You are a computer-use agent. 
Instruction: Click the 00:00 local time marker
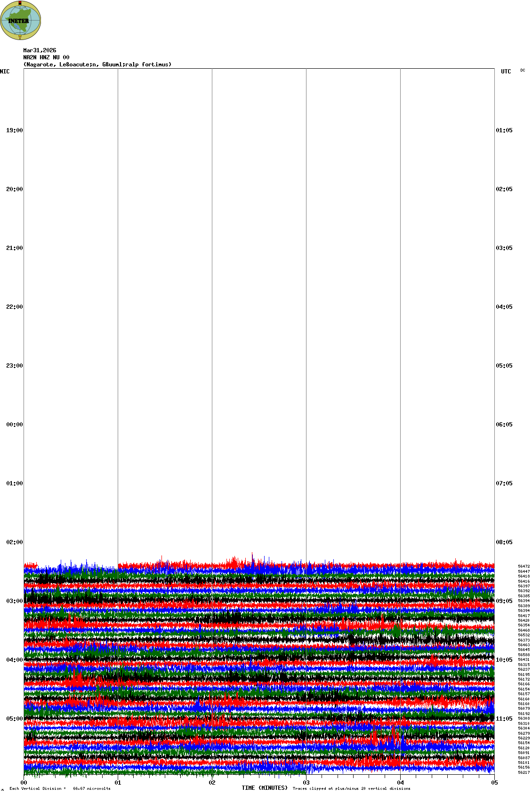point(14,425)
